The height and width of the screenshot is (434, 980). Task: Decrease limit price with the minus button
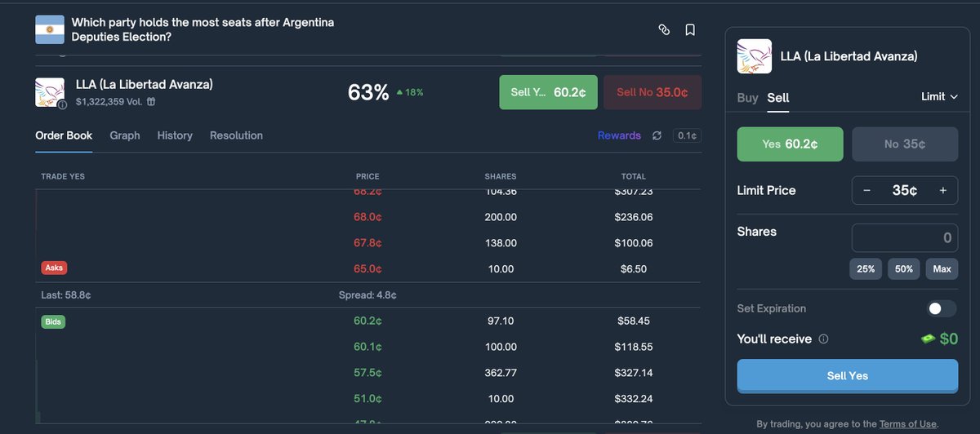tap(866, 190)
